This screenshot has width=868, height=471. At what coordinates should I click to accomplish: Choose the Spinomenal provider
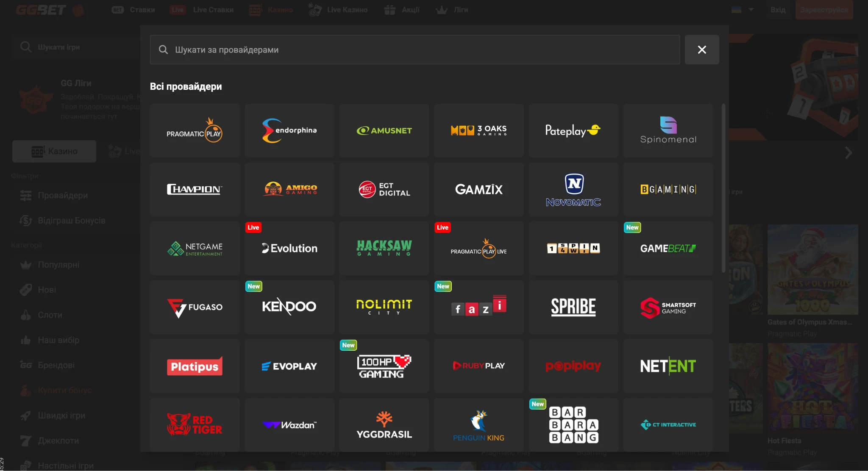click(668, 130)
